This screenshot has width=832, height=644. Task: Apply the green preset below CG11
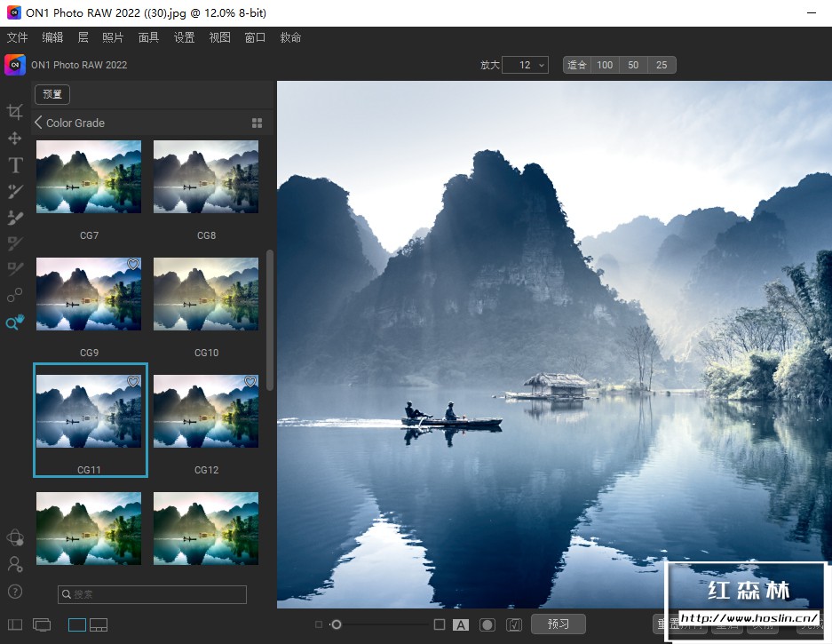89,529
